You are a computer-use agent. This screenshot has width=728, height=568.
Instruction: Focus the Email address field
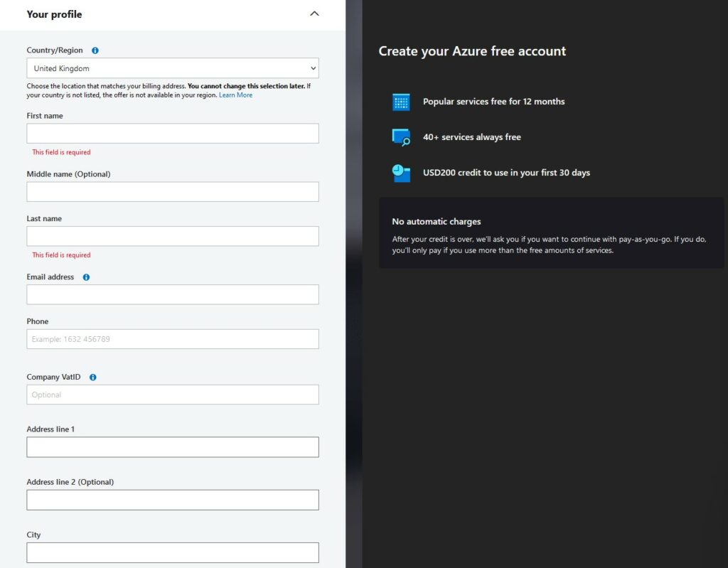tap(173, 294)
